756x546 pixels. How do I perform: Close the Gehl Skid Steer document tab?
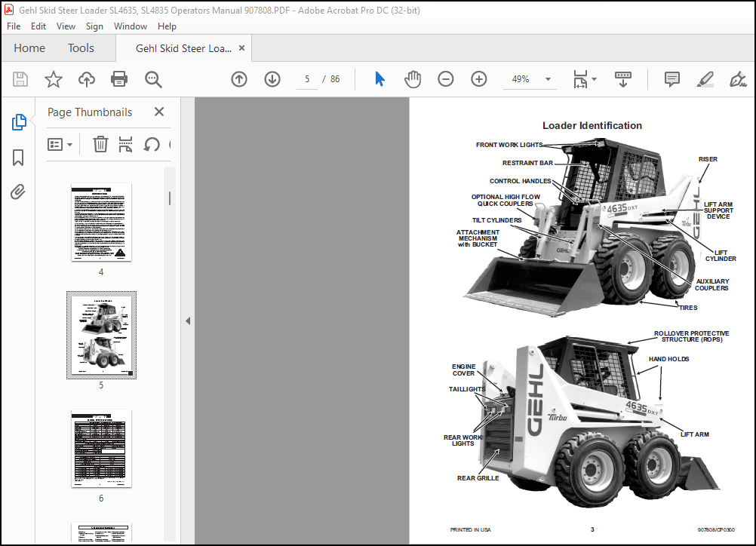point(241,48)
